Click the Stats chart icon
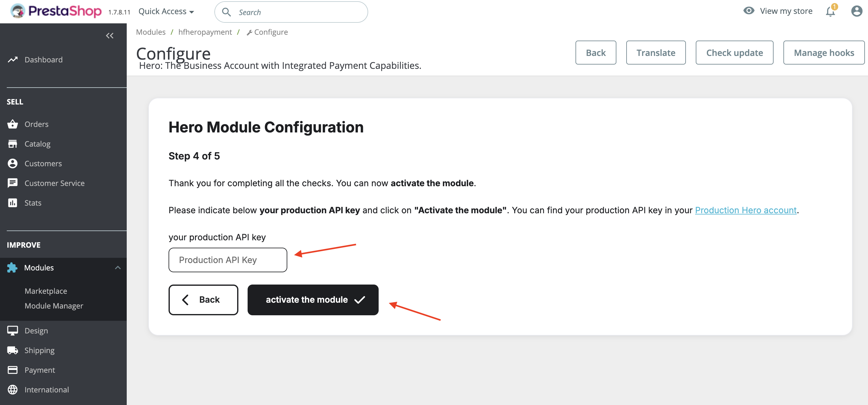The width and height of the screenshot is (868, 405). pos(13,203)
